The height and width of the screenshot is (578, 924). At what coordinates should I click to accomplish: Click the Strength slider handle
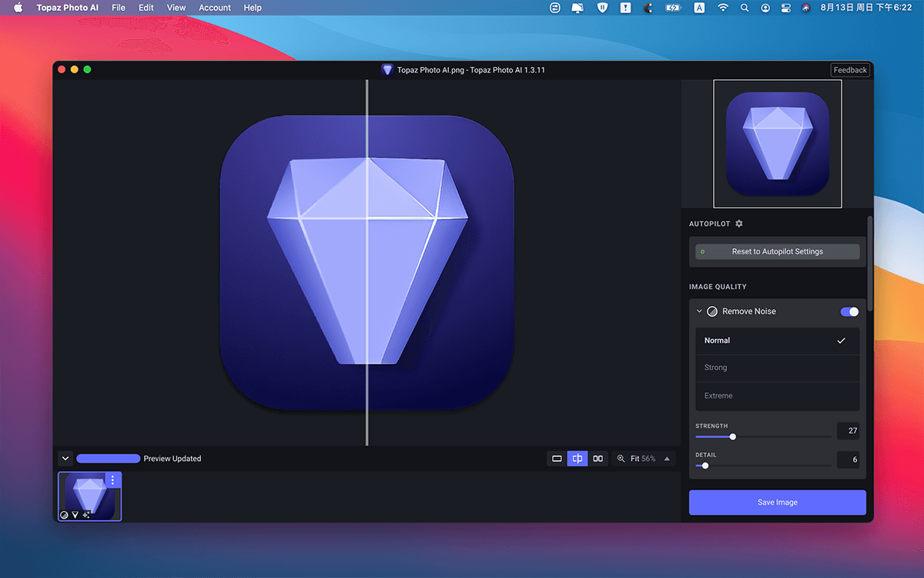pyautogui.click(x=732, y=437)
